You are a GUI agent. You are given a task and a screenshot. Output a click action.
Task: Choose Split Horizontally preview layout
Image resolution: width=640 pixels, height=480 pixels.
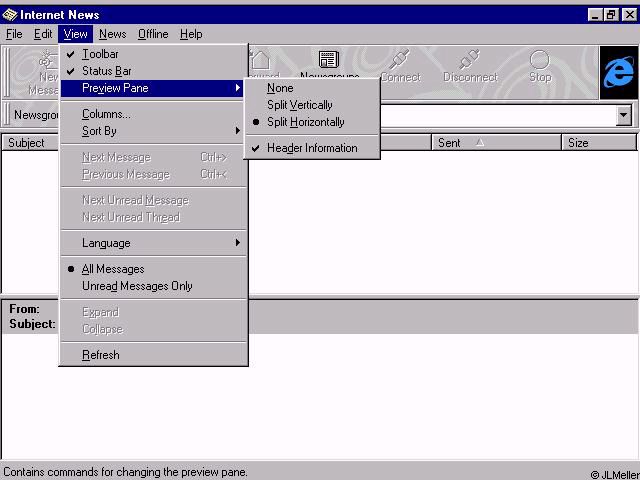[312, 122]
